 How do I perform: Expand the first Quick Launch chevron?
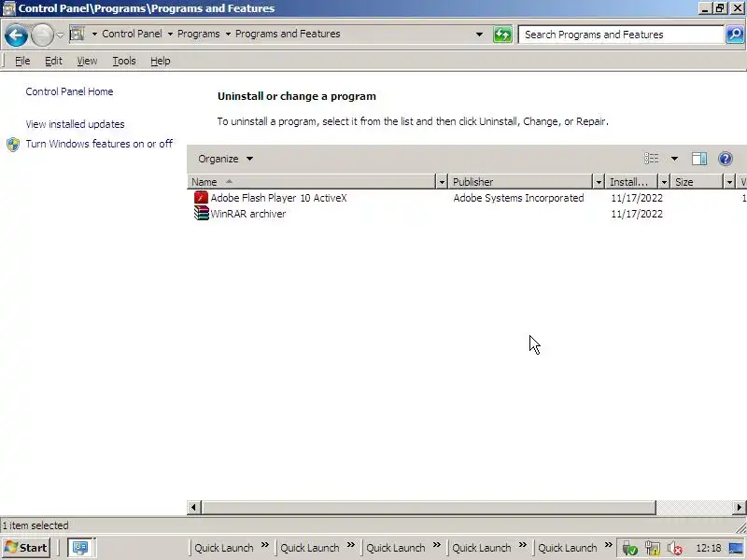(265, 545)
